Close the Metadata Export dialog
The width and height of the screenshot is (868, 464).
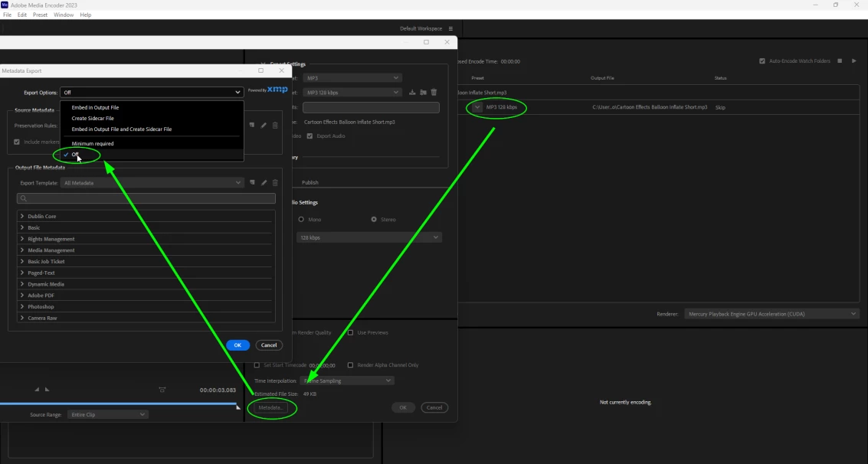282,70
